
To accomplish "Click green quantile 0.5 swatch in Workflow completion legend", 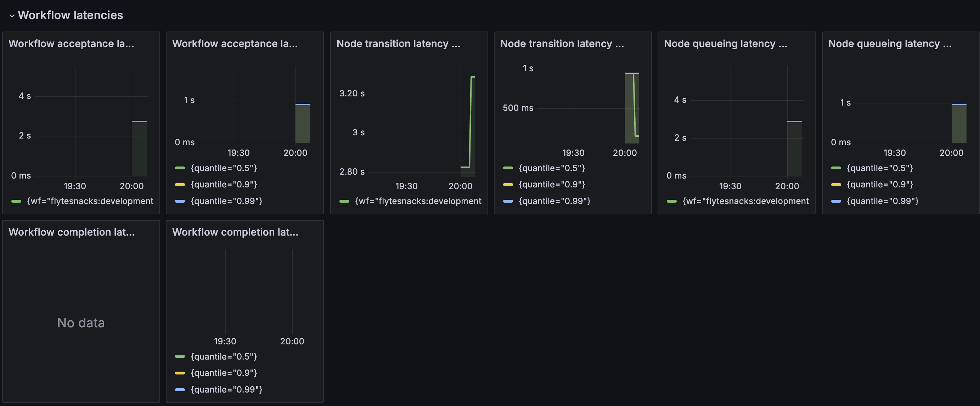I will [x=180, y=356].
